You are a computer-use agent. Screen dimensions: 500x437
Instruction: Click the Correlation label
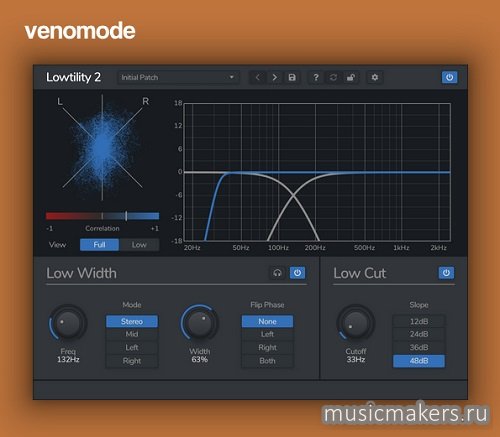(102, 229)
